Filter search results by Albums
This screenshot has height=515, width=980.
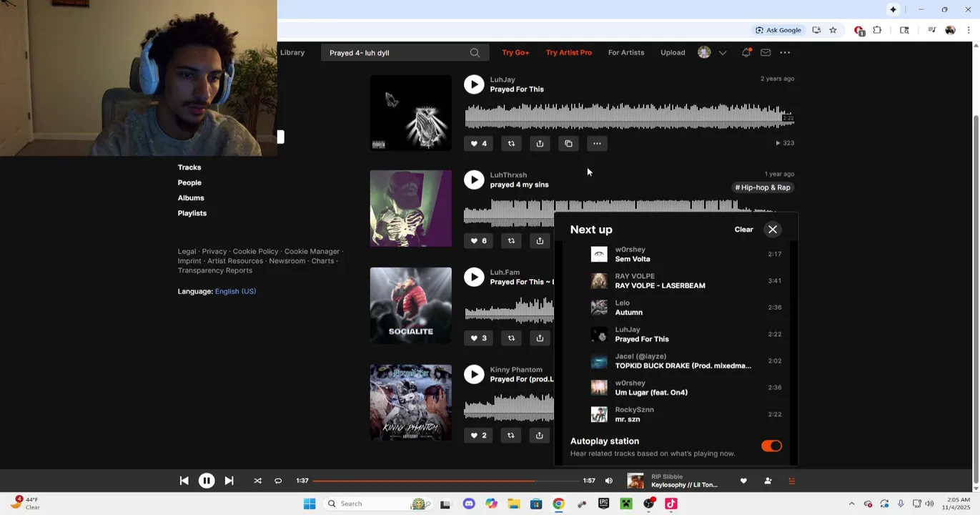[x=191, y=197]
